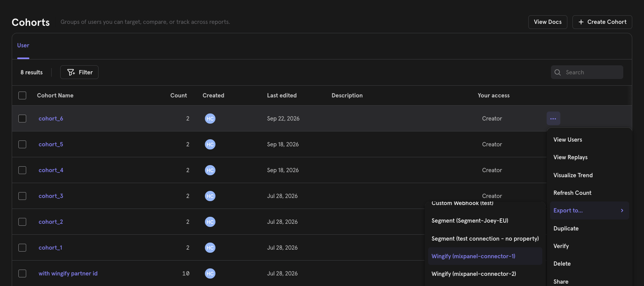Sort by the Last edited column header

[282, 95]
